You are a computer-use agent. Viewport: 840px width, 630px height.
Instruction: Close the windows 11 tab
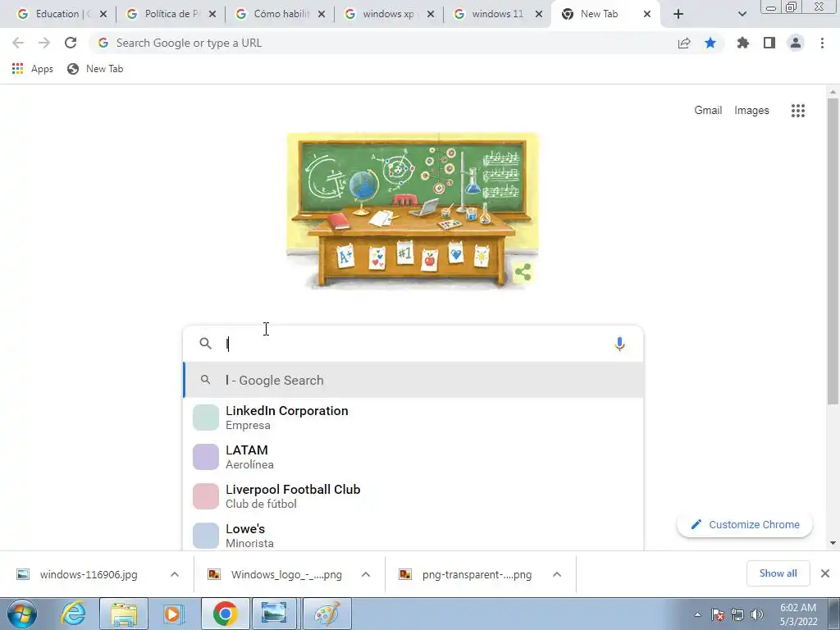539,14
